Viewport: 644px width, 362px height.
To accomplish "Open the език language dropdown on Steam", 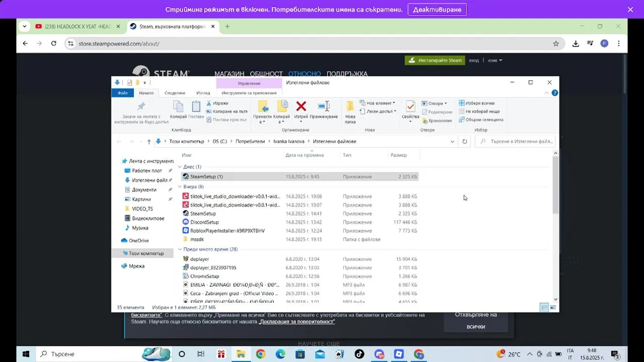I will pyautogui.click(x=495, y=60).
